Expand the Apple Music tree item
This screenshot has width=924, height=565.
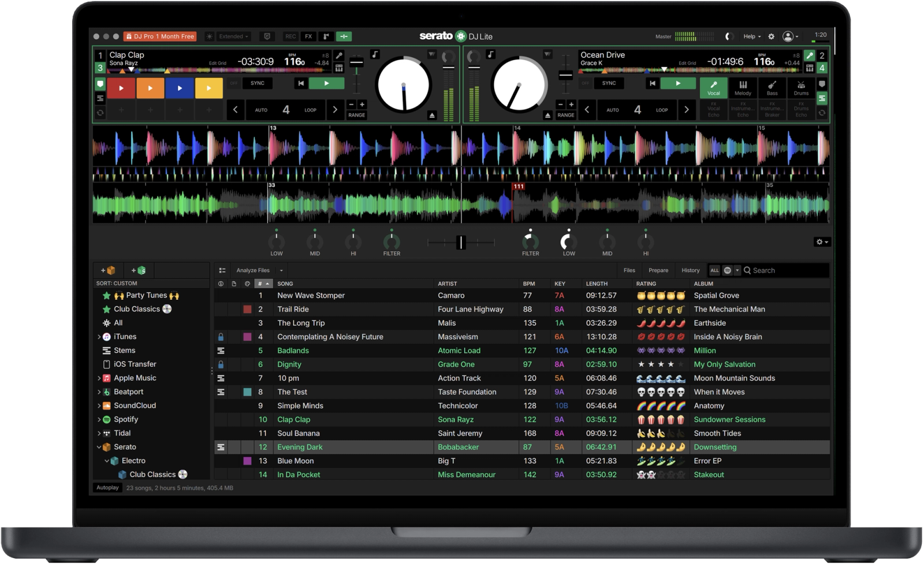tap(99, 378)
